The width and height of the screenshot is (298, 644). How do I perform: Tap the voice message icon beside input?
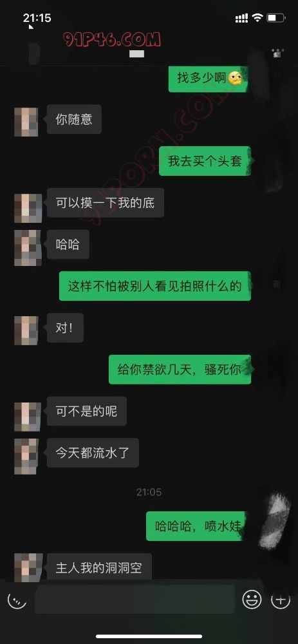(x=17, y=600)
